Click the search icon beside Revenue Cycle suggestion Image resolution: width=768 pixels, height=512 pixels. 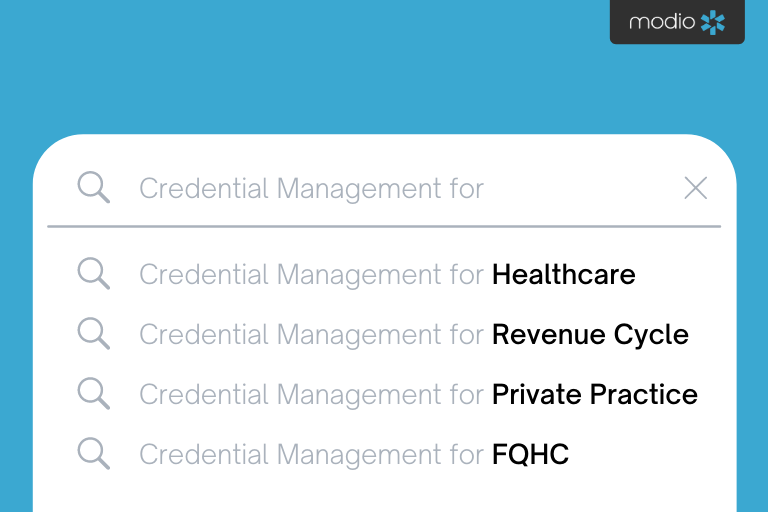point(94,333)
